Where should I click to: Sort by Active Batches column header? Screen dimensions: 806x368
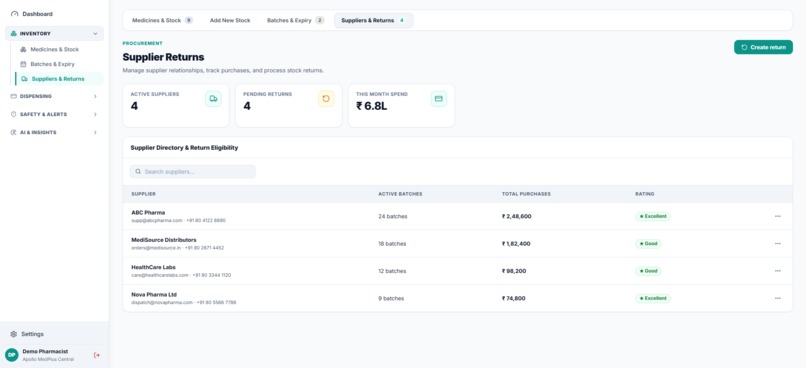tap(400, 194)
